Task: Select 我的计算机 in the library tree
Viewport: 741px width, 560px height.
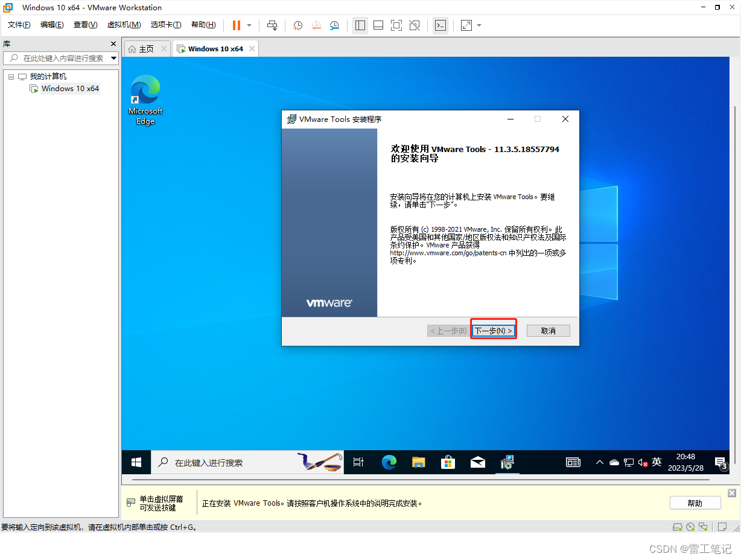Action: [x=48, y=77]
